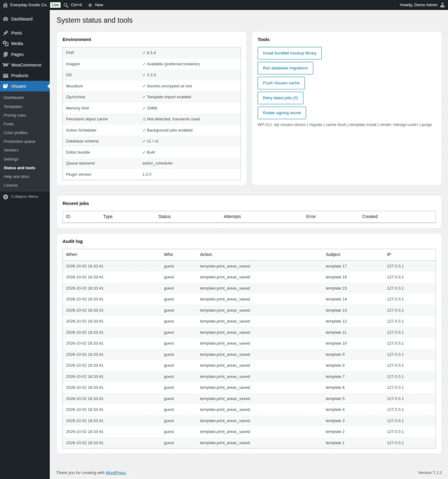Viewport: 448px width, 479px height.
Task: Click the Imagick Available value
Action: tap(171, 64)
